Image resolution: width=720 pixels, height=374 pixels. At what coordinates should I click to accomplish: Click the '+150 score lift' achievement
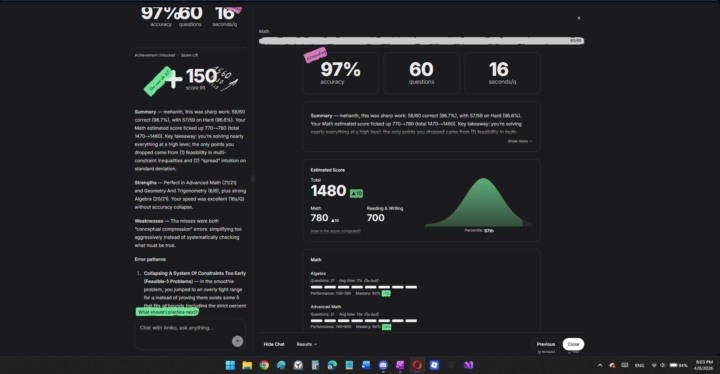point(192,79)
